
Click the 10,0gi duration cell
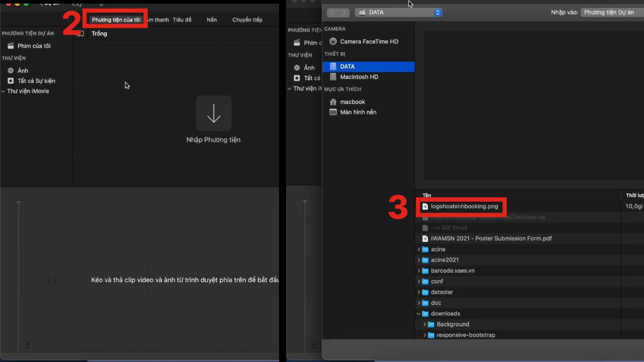(634, 206)
